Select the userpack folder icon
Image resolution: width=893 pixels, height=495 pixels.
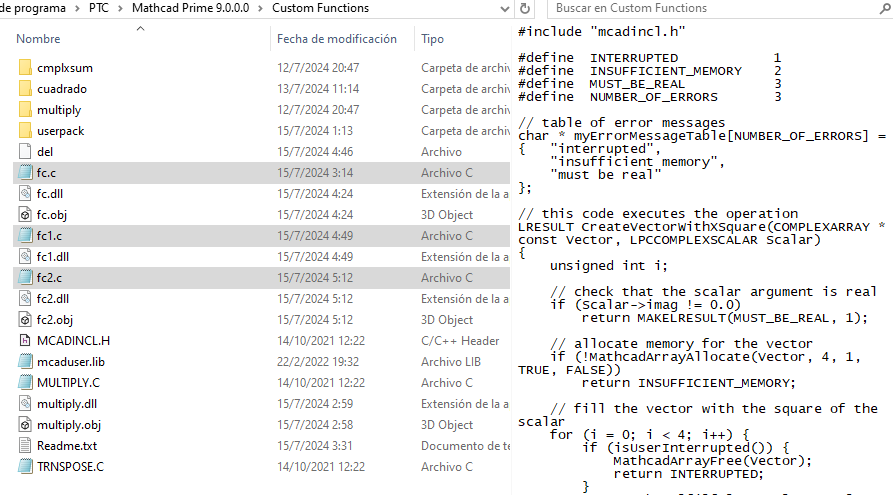coord(26,131)
